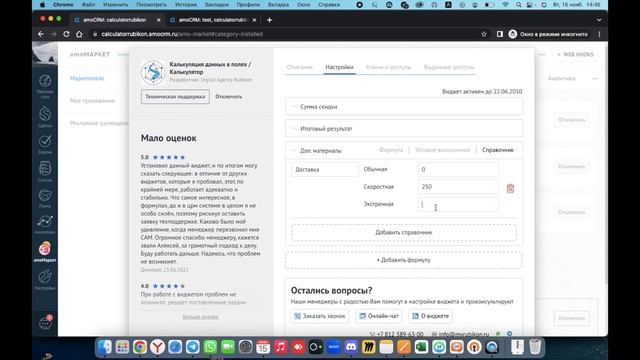This screenshot has height=360, width=640.
Task: Click the Онлайн-чат button
Action: pos(379,316)
